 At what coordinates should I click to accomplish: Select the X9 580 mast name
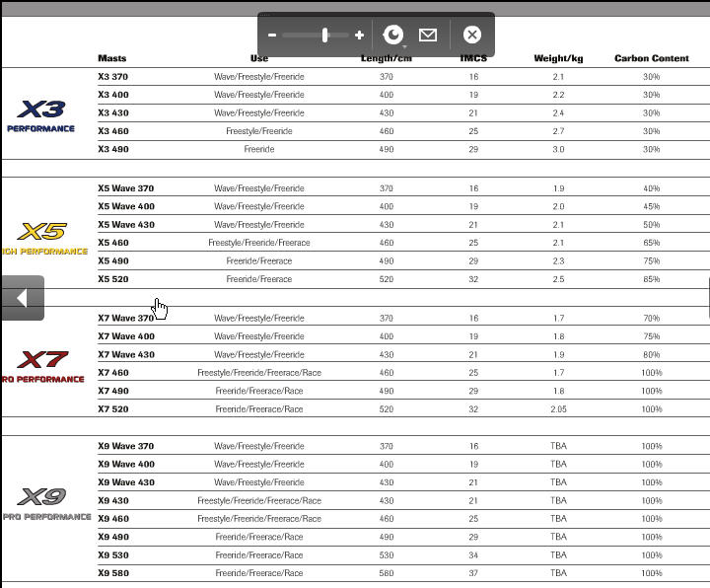point(112,573)
